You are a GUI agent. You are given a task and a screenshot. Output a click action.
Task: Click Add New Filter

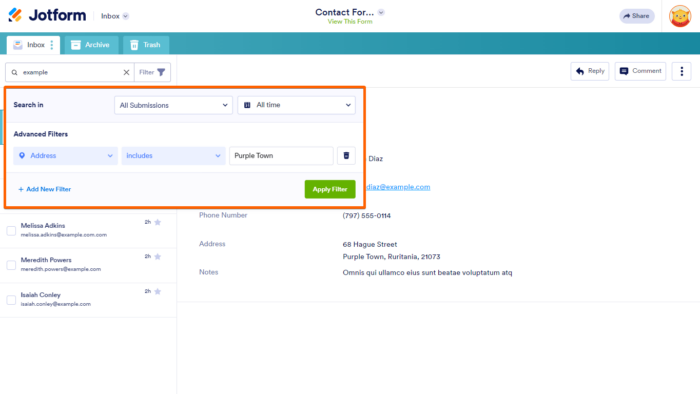(45, 189)
